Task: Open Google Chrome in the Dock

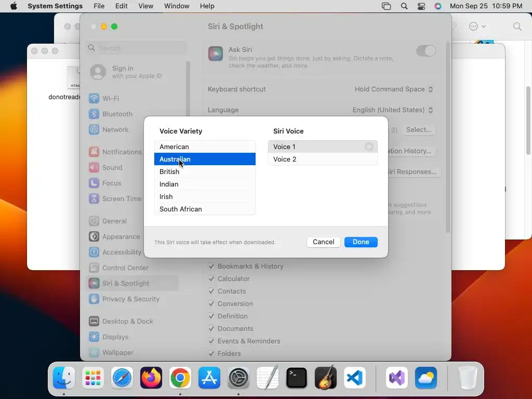Action: [x=180, y=378]
